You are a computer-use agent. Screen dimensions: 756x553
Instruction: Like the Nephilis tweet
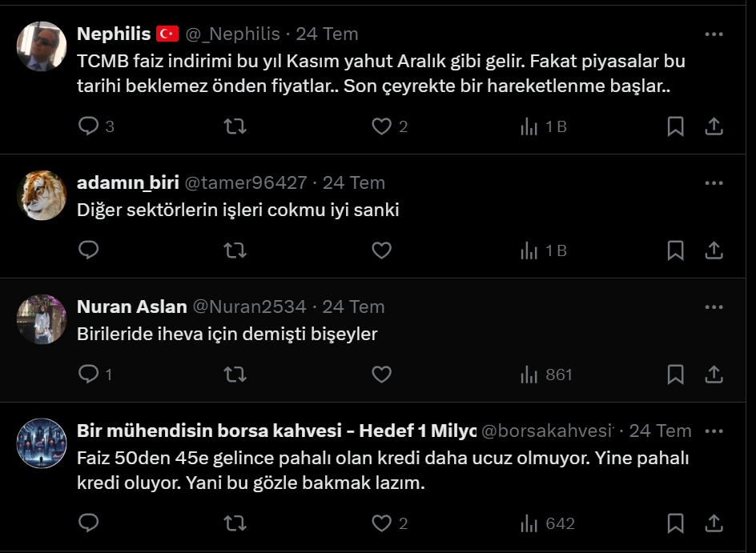click(x=382, y=126)
